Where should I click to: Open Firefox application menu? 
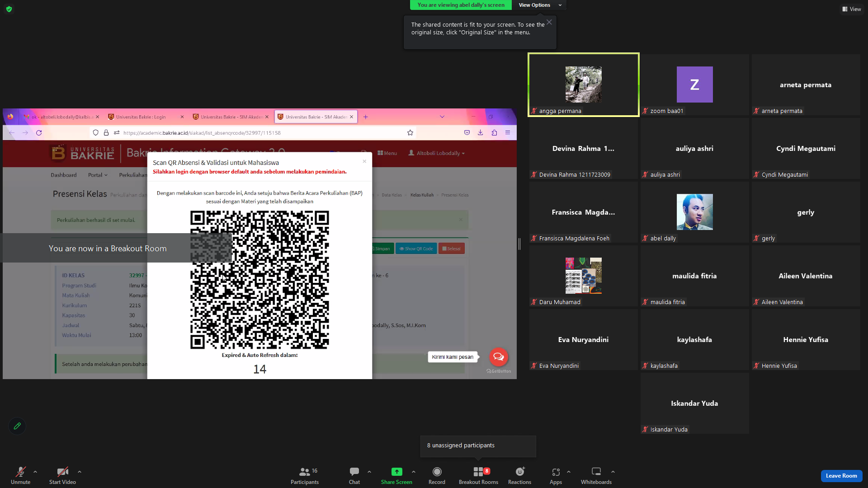pos(508,133)
